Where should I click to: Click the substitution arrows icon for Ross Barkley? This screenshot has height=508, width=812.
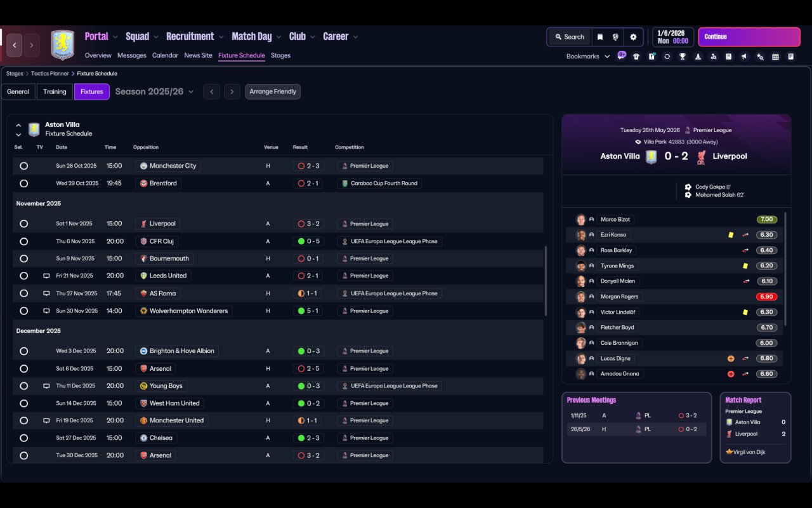[746, 250]
